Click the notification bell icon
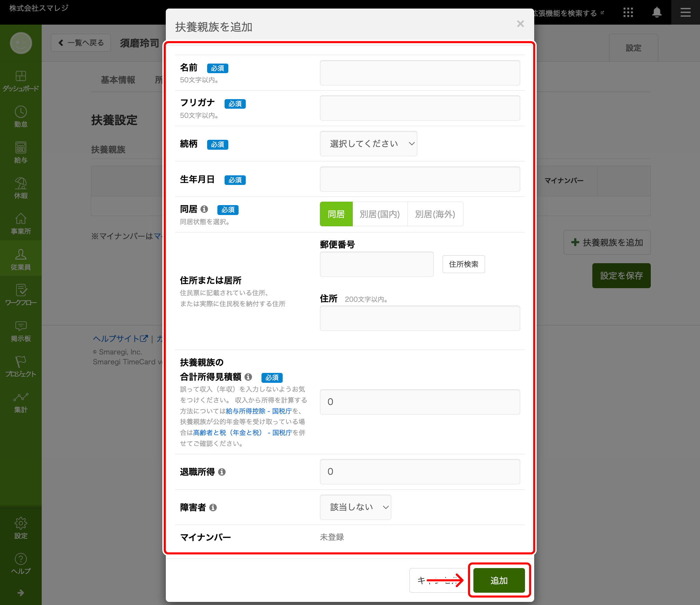Viewport: 700px width, 605px height. (657, 13)
